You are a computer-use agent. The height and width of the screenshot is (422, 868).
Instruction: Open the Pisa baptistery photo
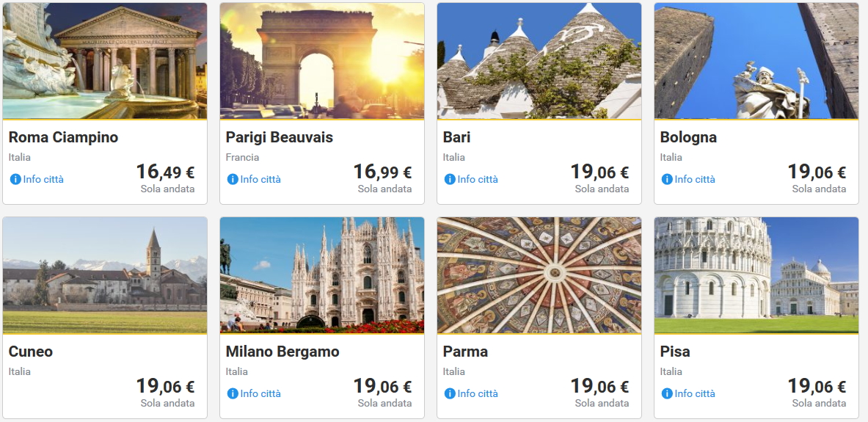pos(756,275)
